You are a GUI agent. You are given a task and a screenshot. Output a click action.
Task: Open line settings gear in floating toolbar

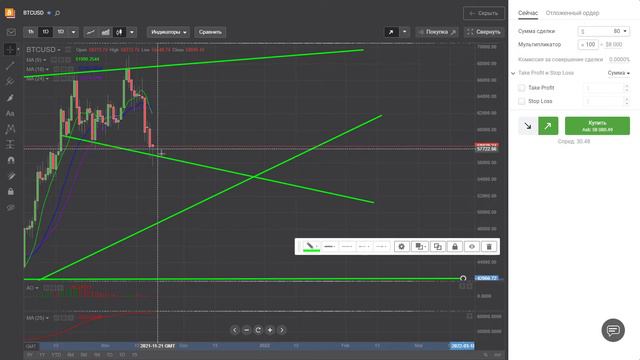[402, 247]
